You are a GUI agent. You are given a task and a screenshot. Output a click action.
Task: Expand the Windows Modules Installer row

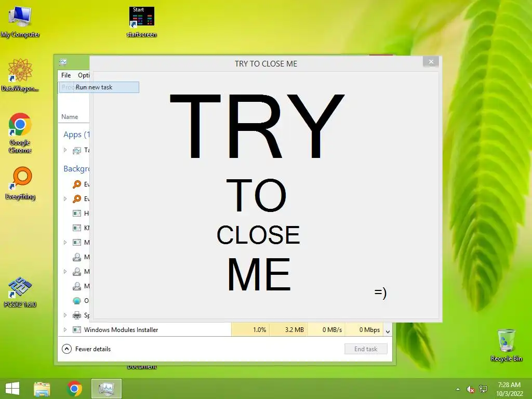click(65, 329)
